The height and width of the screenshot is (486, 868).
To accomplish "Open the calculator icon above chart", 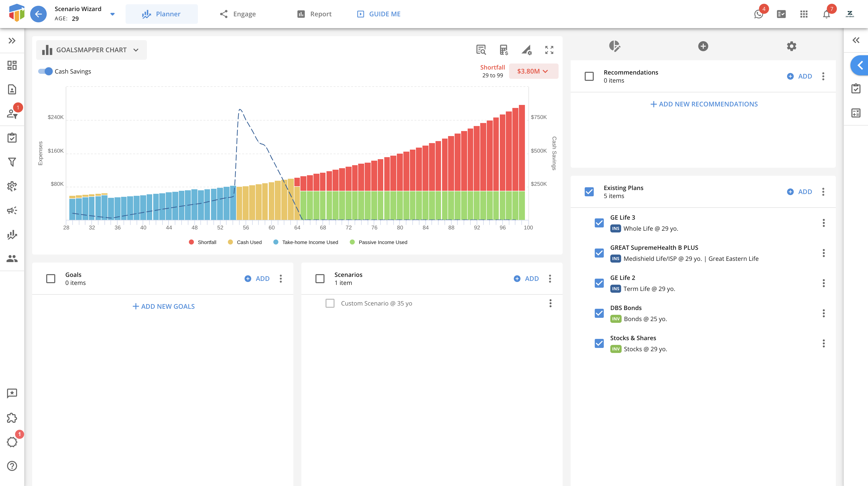I will 503,50.
